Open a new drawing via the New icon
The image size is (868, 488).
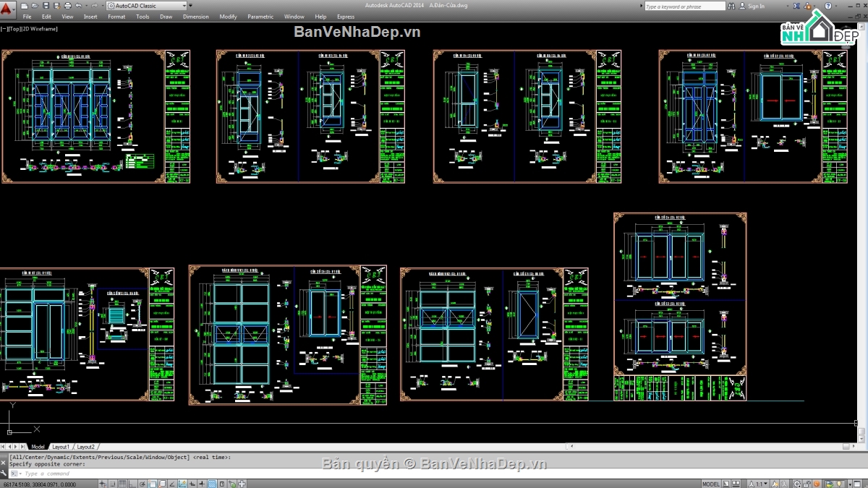tap(25, 6)
